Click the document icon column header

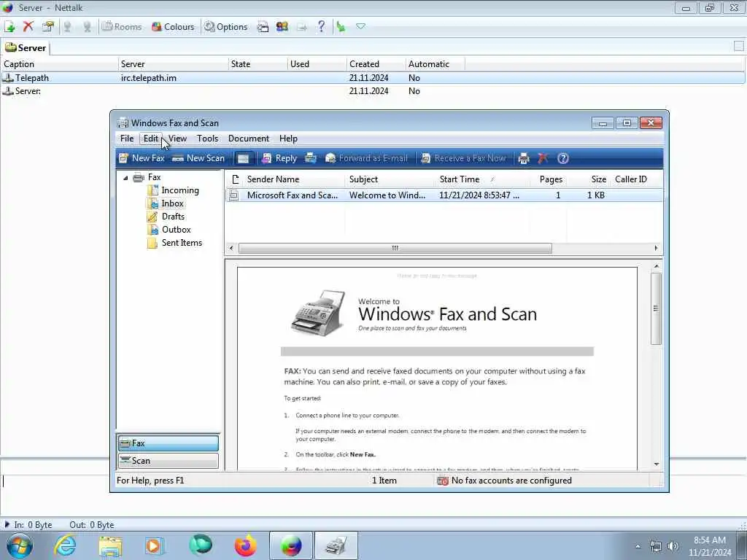234,179
